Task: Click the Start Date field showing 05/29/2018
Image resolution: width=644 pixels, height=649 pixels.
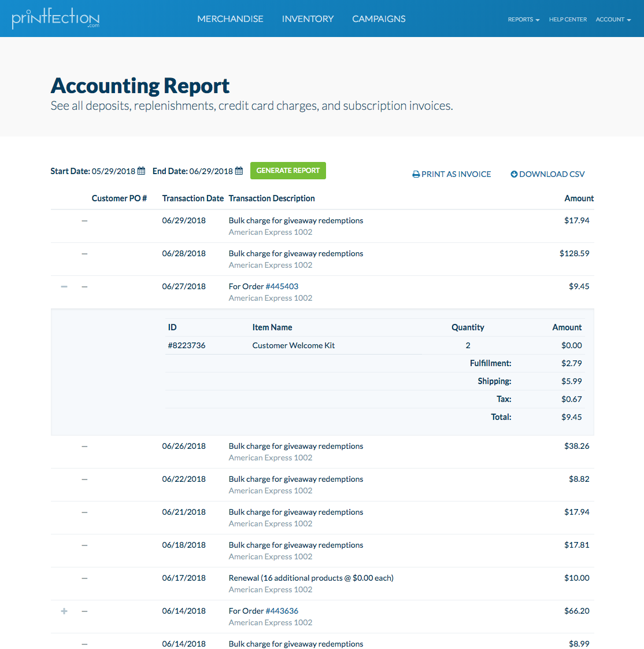Action: (113, 171)
